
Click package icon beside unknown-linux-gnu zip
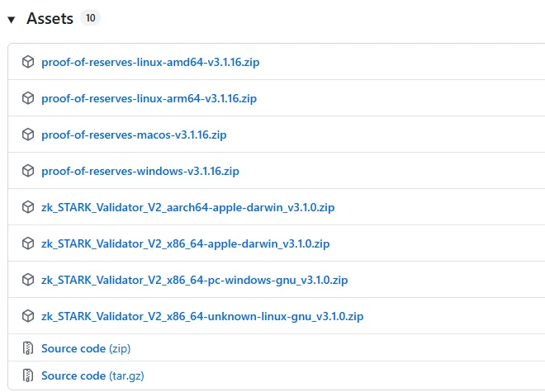28,316
